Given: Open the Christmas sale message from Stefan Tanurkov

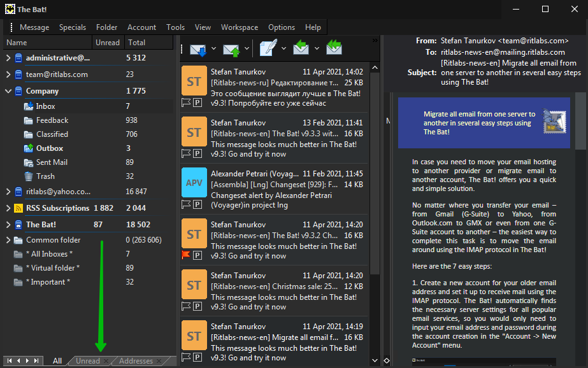Looking at the screenshot, I should click(x=274, y=291).
